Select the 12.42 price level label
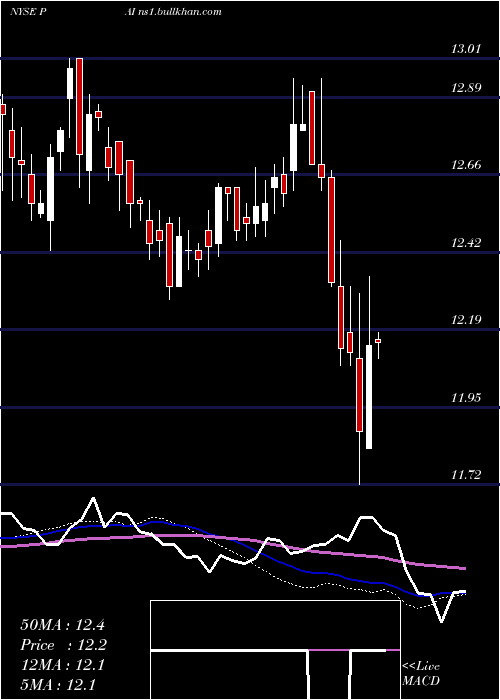500x700 pixels. point(466,242)
